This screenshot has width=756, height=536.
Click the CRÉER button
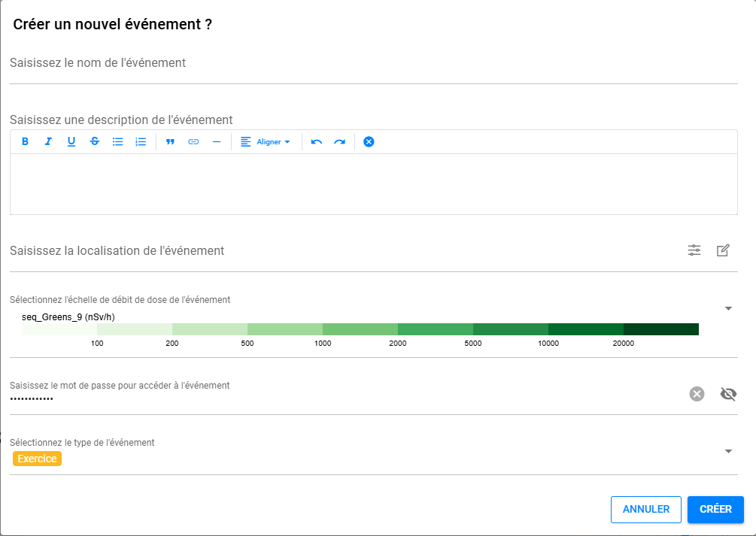(x=715, y=509)
